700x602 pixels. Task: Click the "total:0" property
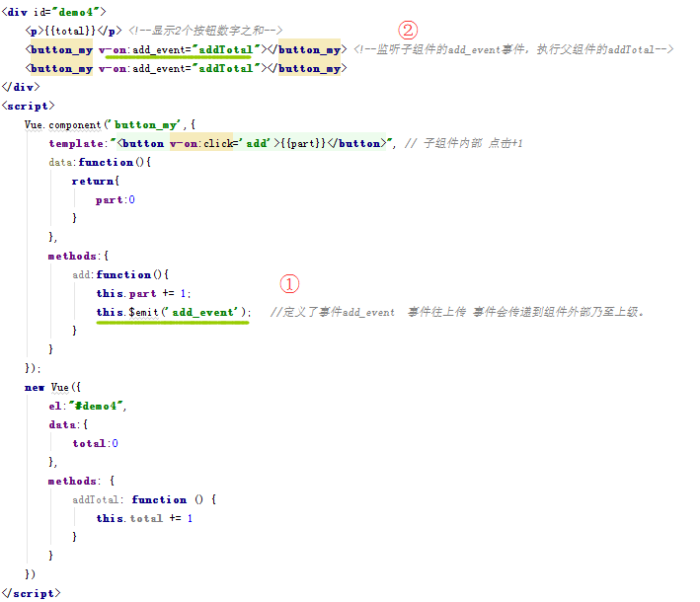(x=96, y=443)
